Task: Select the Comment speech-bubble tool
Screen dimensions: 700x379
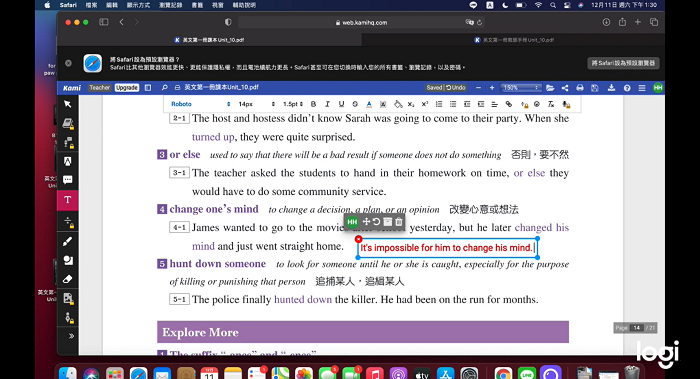Action: 68,180
